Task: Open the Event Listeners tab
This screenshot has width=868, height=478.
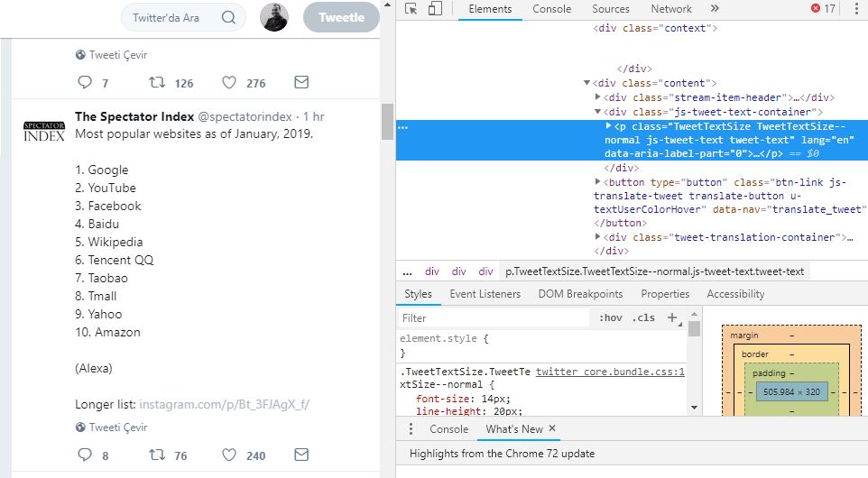Action: click(485, 294)
